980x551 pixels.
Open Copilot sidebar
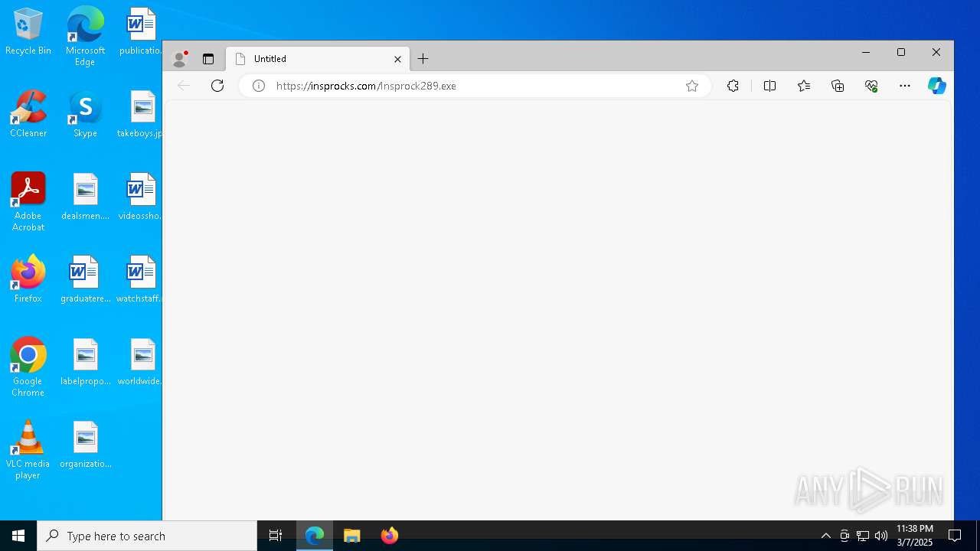click(937, 86)
